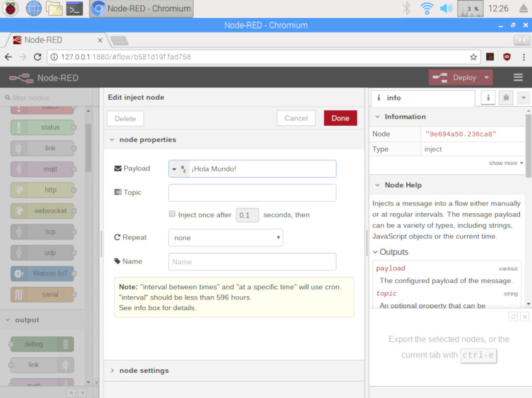The width and height of the screenshot is (532, 398).
Task: Collapse the Outputs section
Action: tap(390, 252)
